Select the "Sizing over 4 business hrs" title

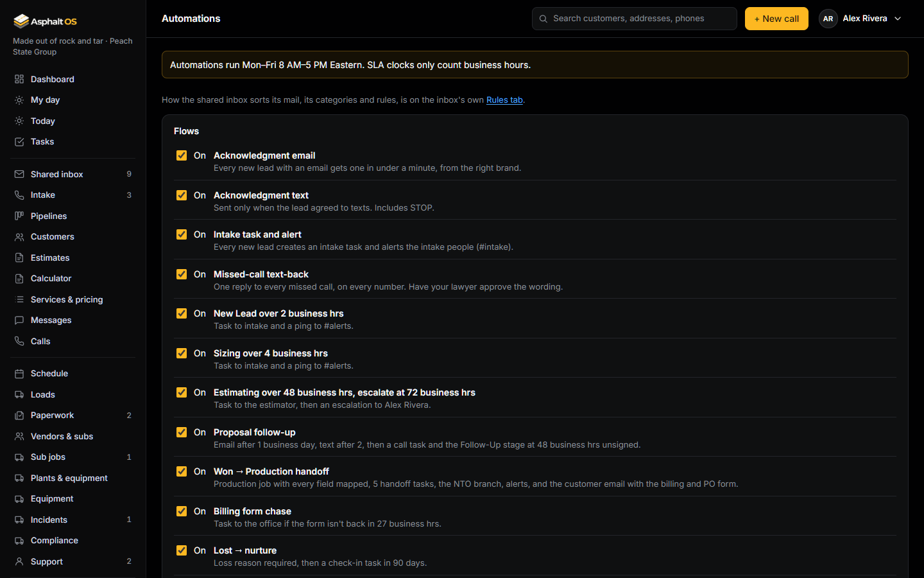point(271,353)
